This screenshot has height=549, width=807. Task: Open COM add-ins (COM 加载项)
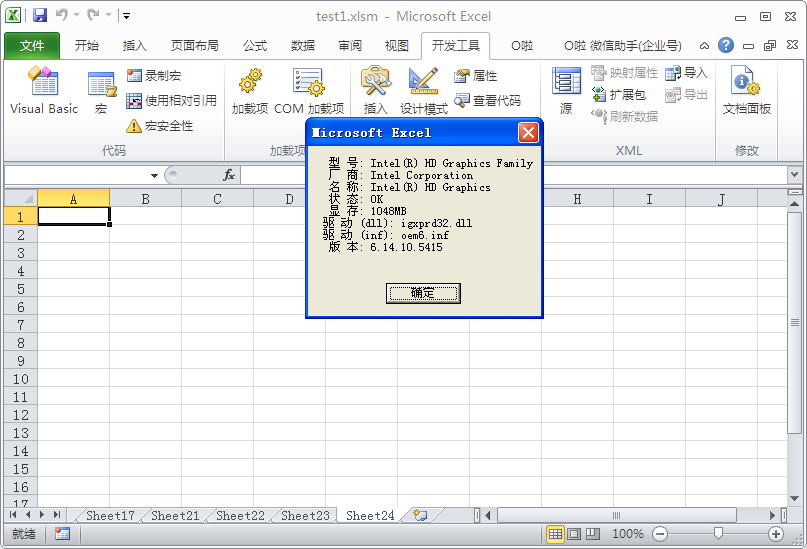click(x=309, y=91)
